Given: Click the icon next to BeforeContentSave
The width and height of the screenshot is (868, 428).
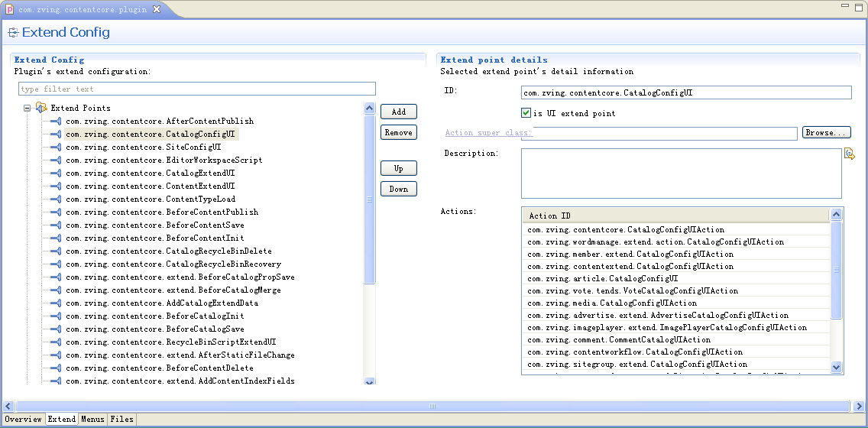Looking at the screenshot, I should (56, 225).
